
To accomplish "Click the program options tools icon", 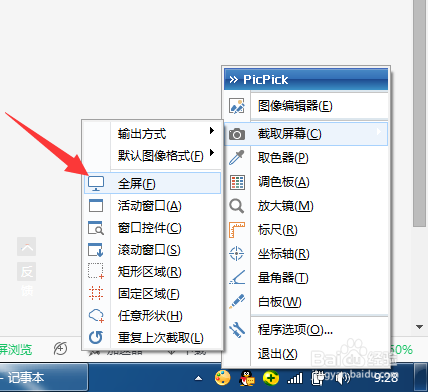I will tap(237, 330).
